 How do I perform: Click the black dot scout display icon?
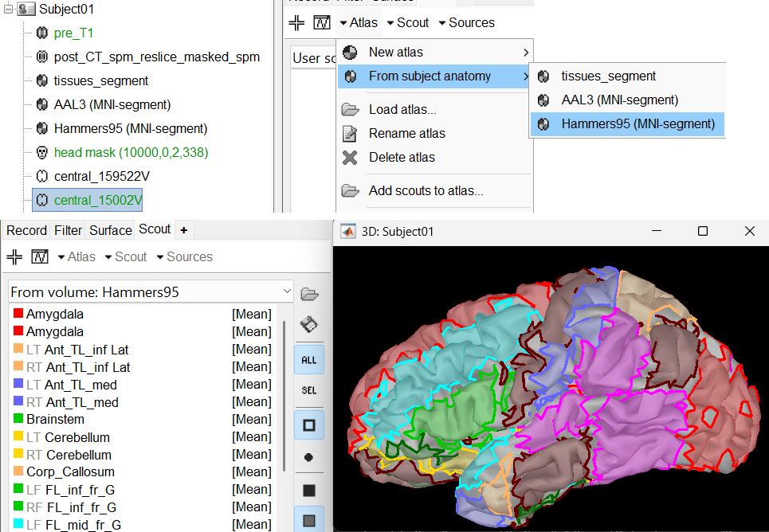coord(308,457)
